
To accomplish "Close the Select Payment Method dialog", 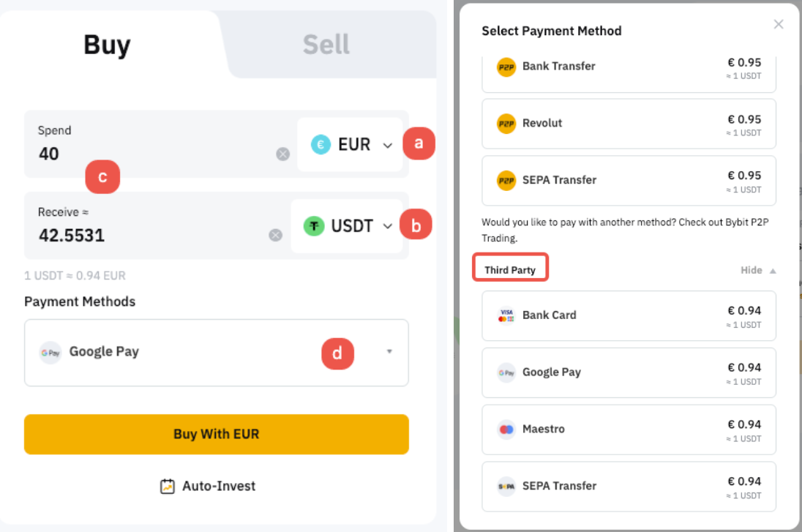I will (779, 24).
